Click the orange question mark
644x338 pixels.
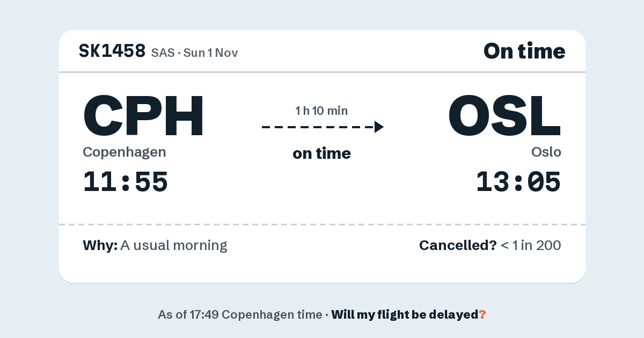482,315
